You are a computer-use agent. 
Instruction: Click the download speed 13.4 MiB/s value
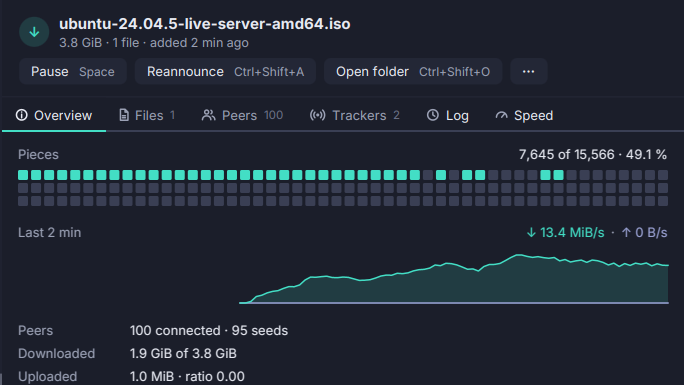[x=565, y=232]
